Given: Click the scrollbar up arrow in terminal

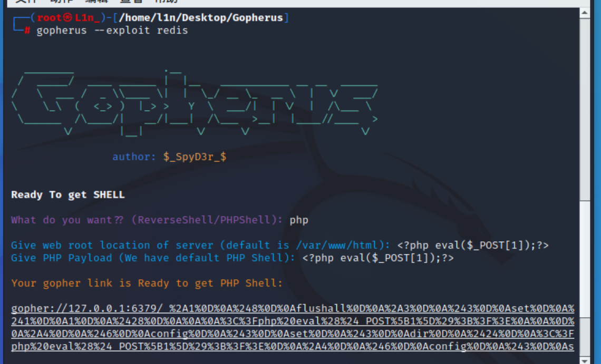Looking at the screenshot, I should click(585, 13).
